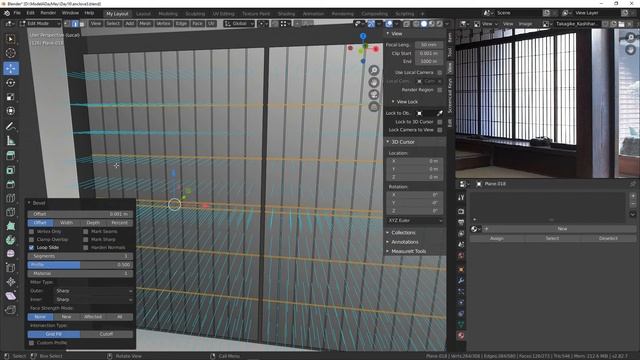The image size is (640, 360).
Task: Enable Clamp Overlap checkbox
Action: coord(31,240)
